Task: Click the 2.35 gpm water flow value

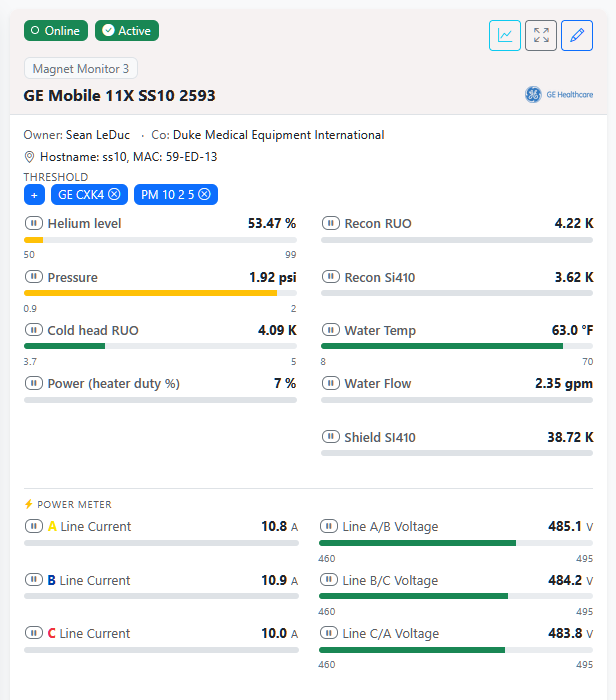Action: [564, 383]
